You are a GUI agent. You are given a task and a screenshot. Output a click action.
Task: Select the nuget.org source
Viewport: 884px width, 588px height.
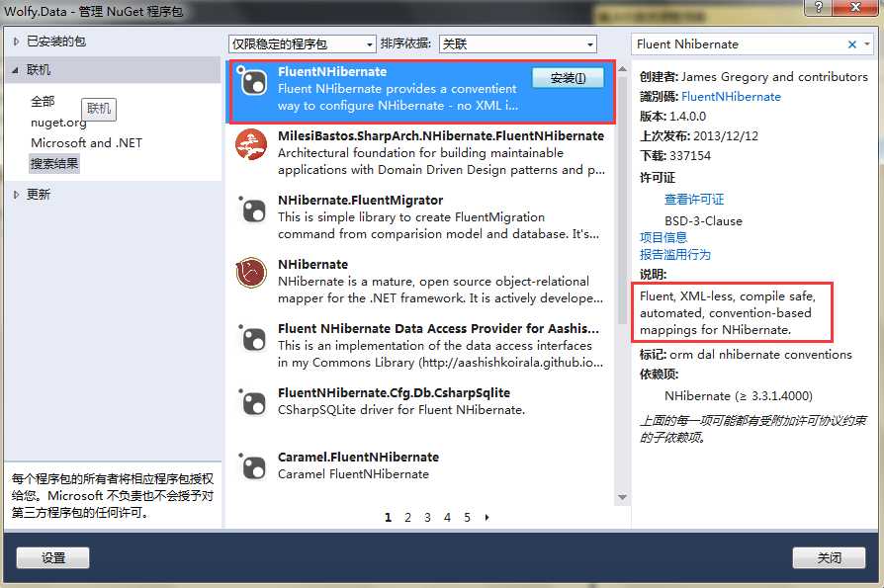click(x=58, y=123)
